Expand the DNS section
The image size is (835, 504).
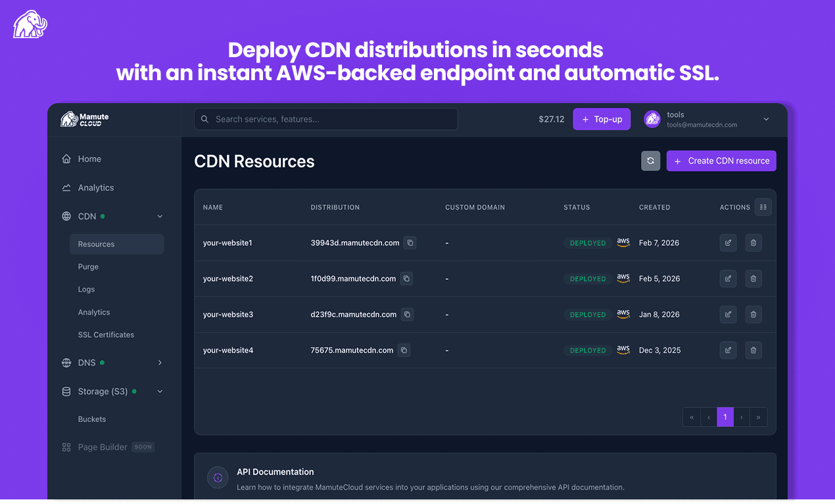[159, 362]
